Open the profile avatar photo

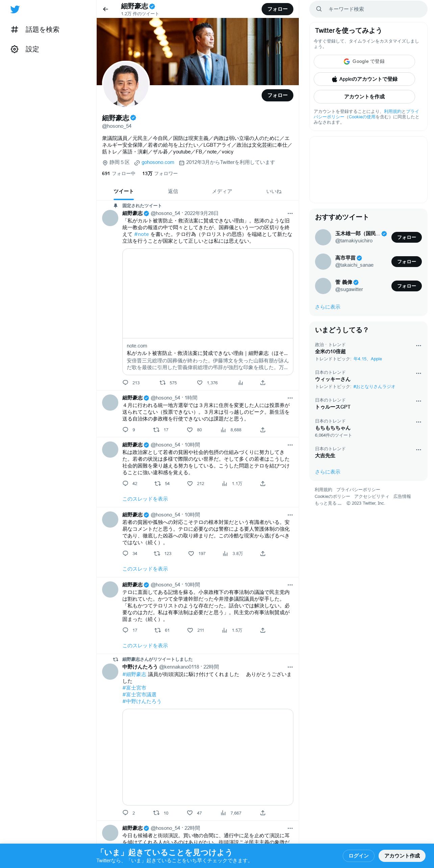pyautogui.click(x=126, y=85)
